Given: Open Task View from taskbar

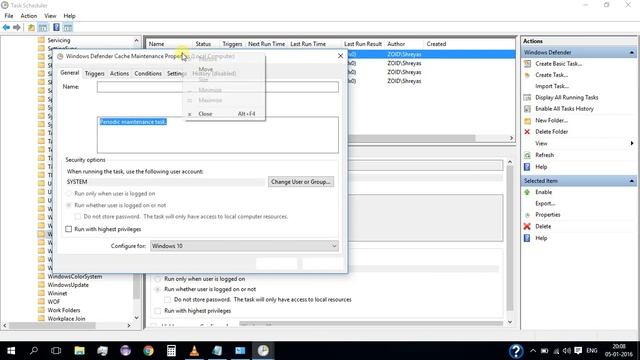Looking at the screenshot, I should 56,351.
